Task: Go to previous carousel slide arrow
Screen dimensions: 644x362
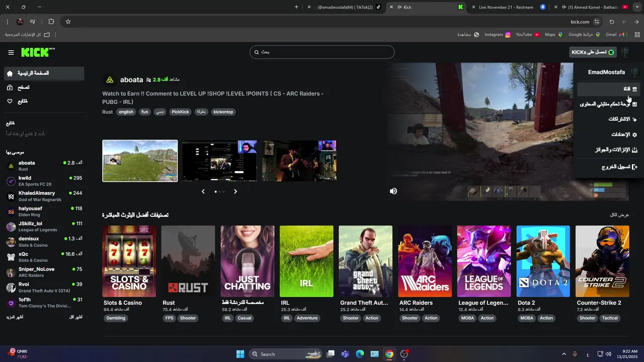Action: click(203, 192)
